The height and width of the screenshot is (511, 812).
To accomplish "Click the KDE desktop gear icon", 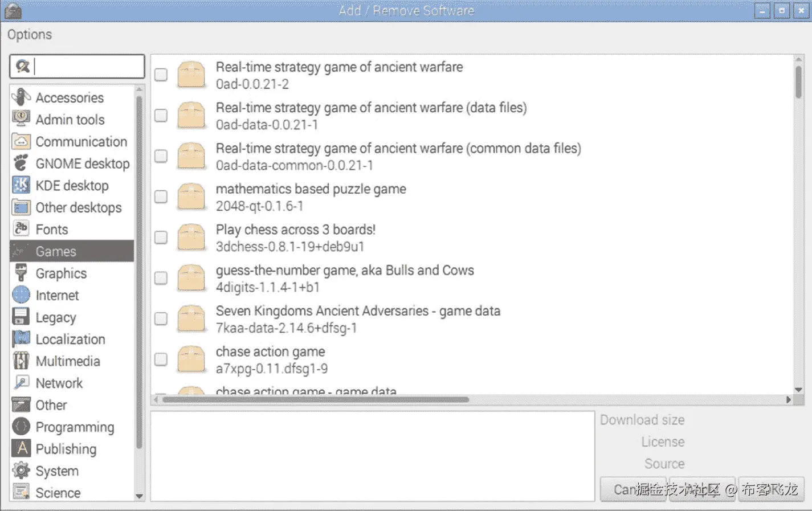I will tap(21, 185).
